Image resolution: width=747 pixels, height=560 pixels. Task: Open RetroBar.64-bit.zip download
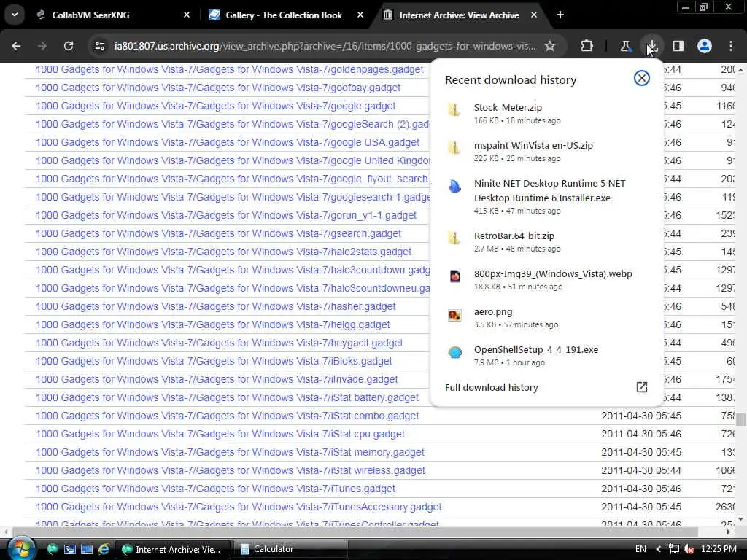514,236
